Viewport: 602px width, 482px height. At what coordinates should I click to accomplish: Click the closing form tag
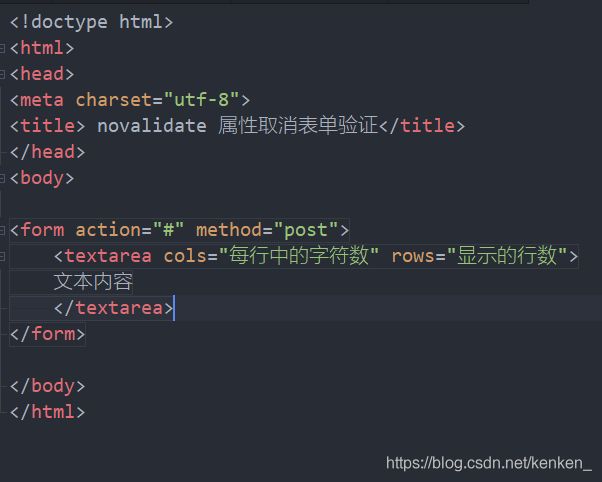47,334
